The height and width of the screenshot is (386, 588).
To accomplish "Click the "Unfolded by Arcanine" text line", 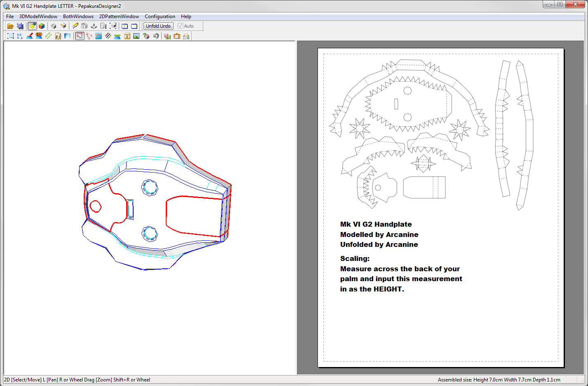I will click(379, 244).
